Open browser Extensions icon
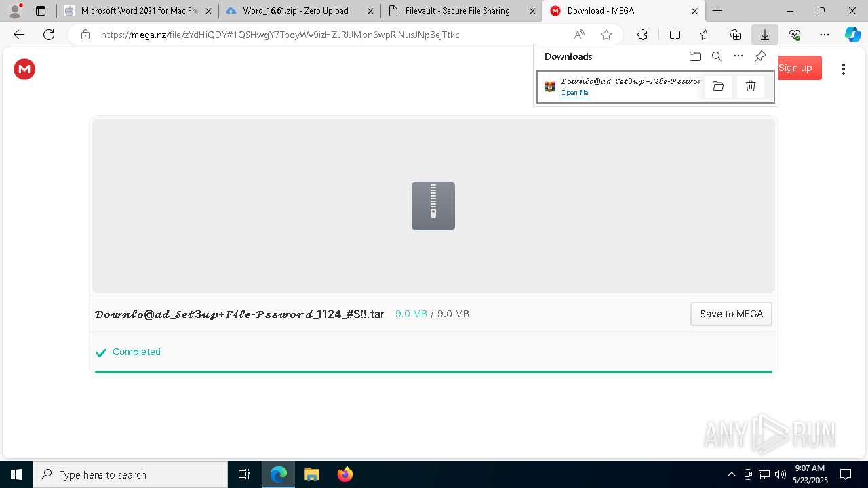The height and width of the screenshot is (488, 868). (x=642, y=35)
